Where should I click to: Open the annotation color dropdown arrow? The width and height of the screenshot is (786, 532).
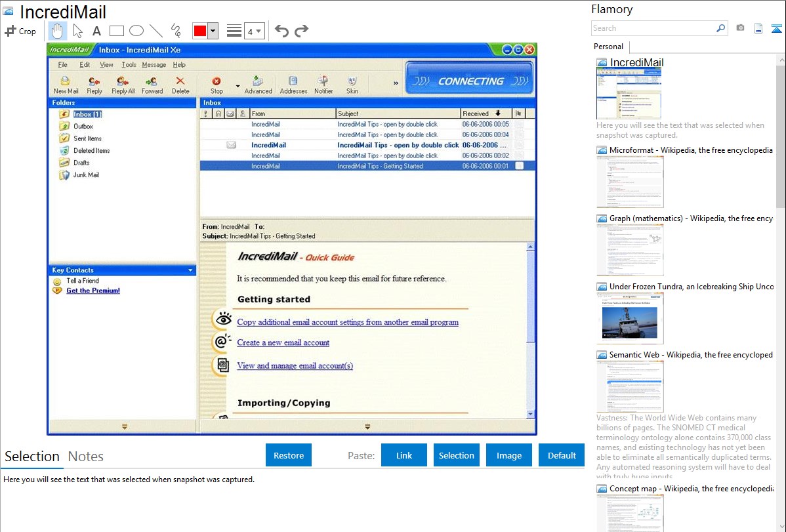click(x=213, y=31)
